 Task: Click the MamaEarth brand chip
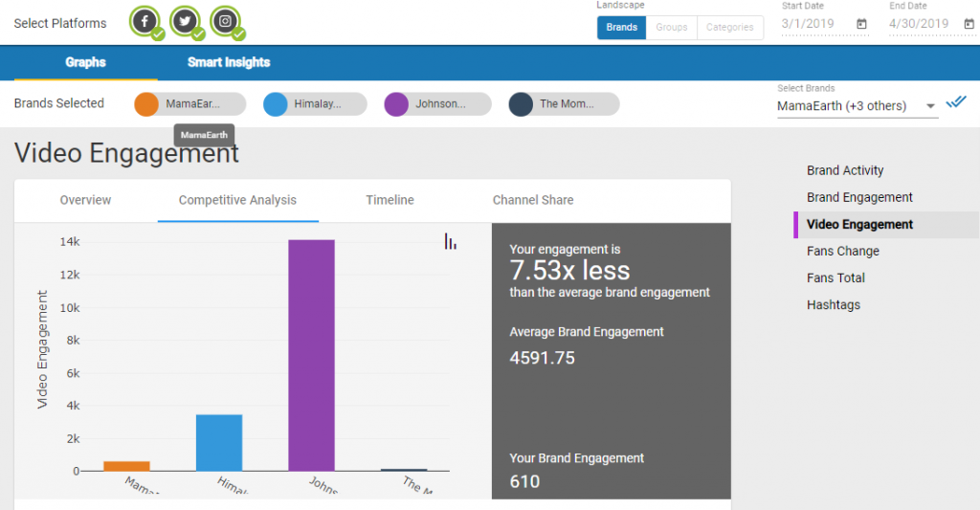(190, 103)
